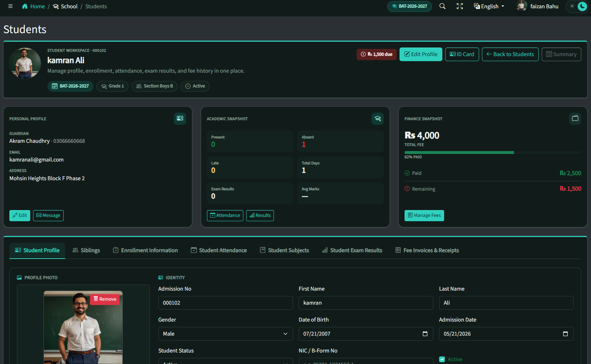The image size is (591, 364).
Task: Click the Section Boys B chip
Action: [x=154, y=86]
